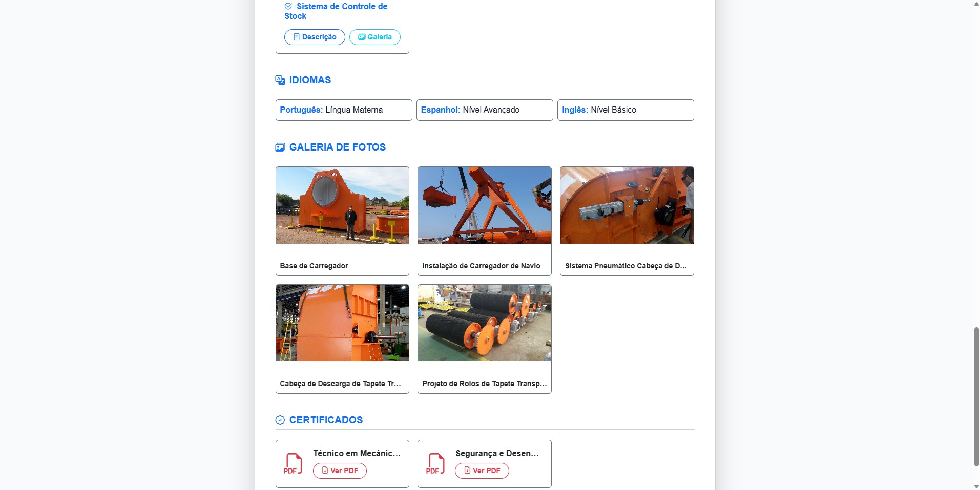
Task: Click the Galeria de Fotos picture icon
Action: 280,147
